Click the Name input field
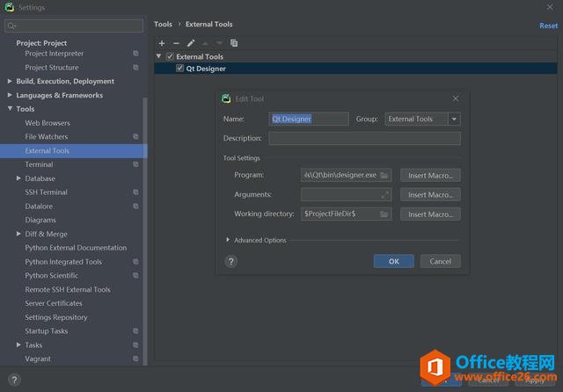This screenshot has width=563, height=392. pos(309,119)
